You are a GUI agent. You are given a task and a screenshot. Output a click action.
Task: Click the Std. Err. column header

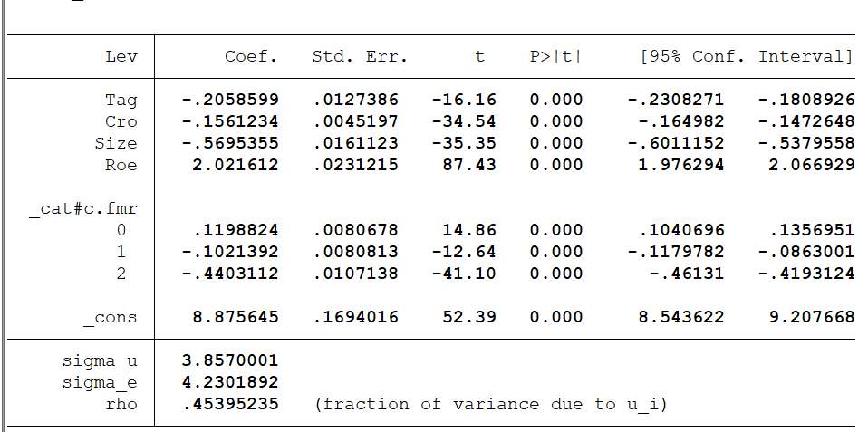360,57
